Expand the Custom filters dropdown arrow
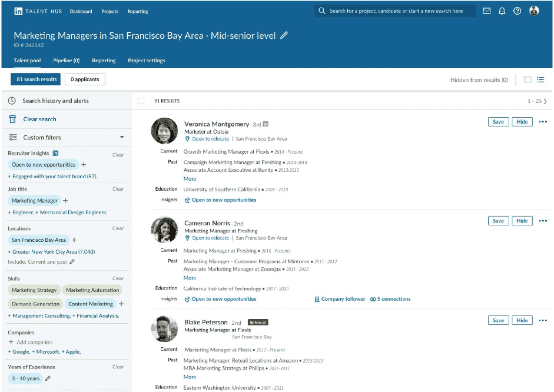Viewport: 554px width, 392px height. click(122, 137)
